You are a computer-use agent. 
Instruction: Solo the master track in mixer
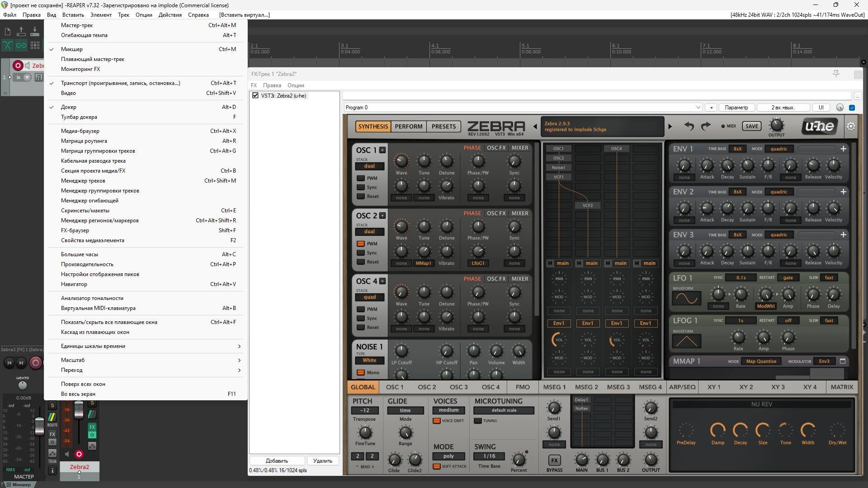pos(52,405)
